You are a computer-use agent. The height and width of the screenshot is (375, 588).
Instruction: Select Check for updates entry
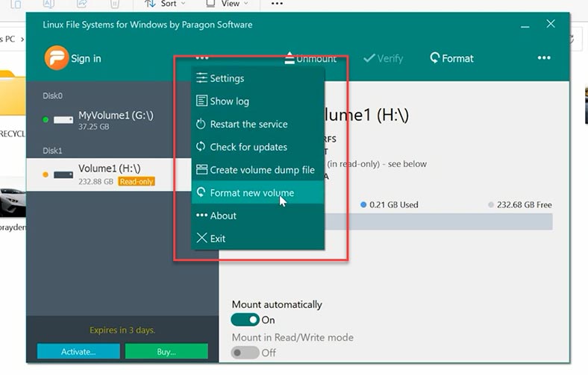pyautogui.click(x=257, y=147)
